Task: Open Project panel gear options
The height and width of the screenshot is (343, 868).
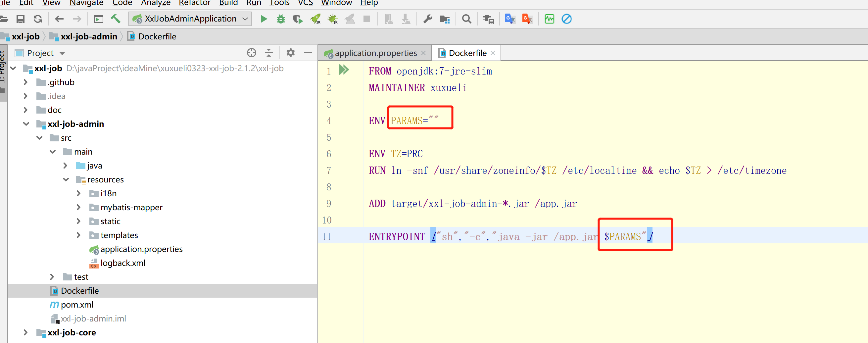Action: (x=290, y=53)
